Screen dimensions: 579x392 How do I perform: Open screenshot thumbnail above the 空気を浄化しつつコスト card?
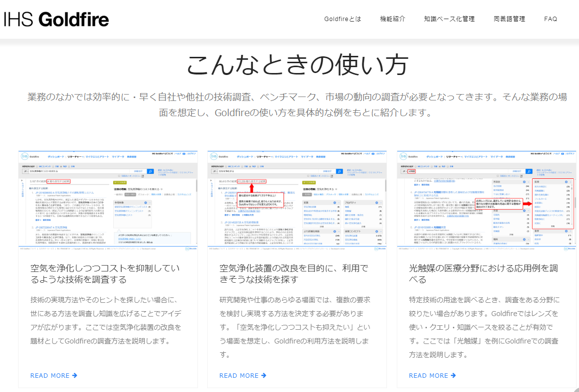point(108,201)
